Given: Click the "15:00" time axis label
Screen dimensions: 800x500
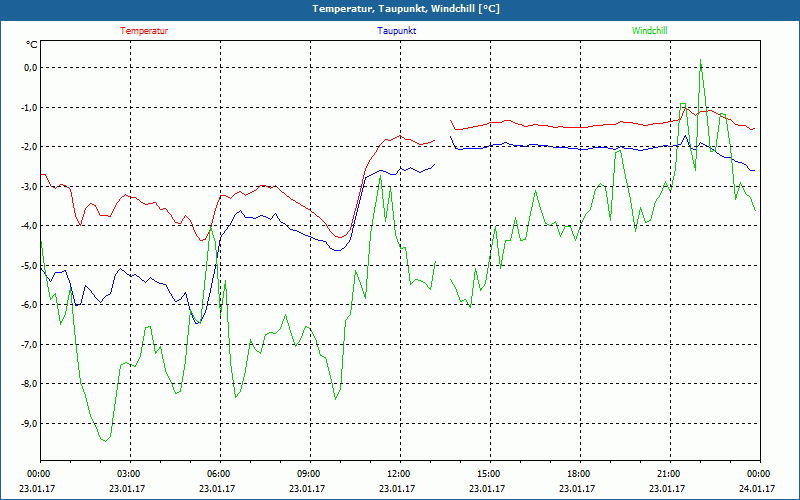Looking at the screenshot, I should (x=488, y=474).
